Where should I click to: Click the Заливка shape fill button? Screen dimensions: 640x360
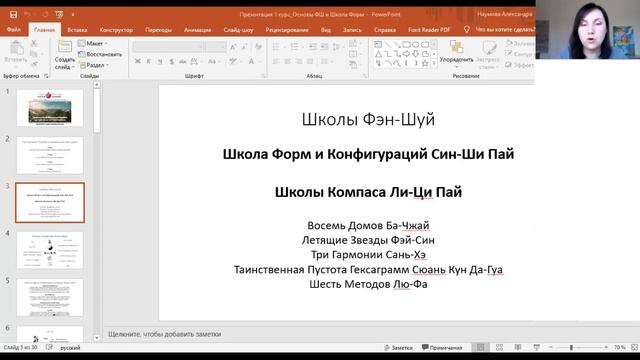(x=520, y=43)
